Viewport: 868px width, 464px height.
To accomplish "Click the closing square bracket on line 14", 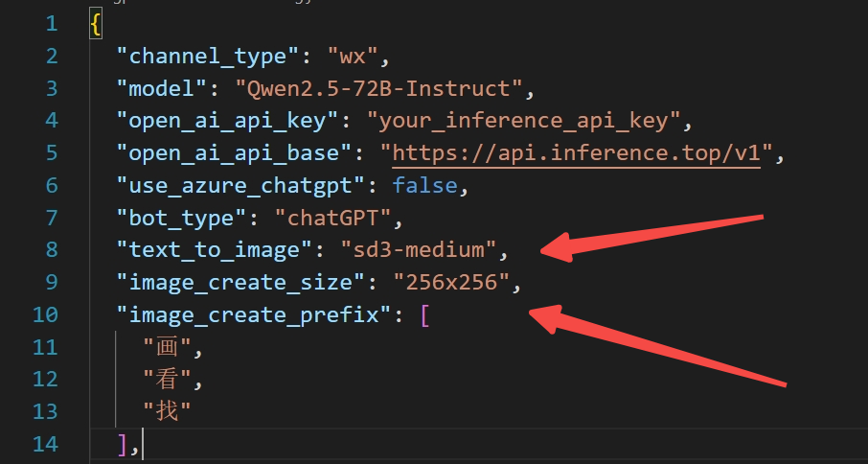I will (123, 444).
